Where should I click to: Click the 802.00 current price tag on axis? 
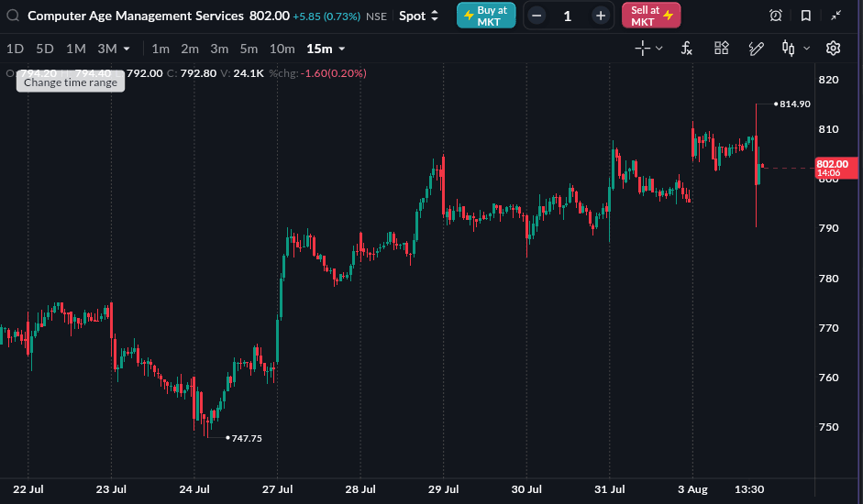[836, 168]
